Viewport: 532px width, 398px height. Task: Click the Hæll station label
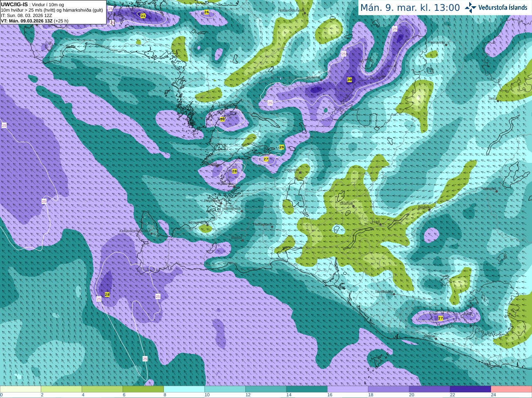tap(376, 222)
